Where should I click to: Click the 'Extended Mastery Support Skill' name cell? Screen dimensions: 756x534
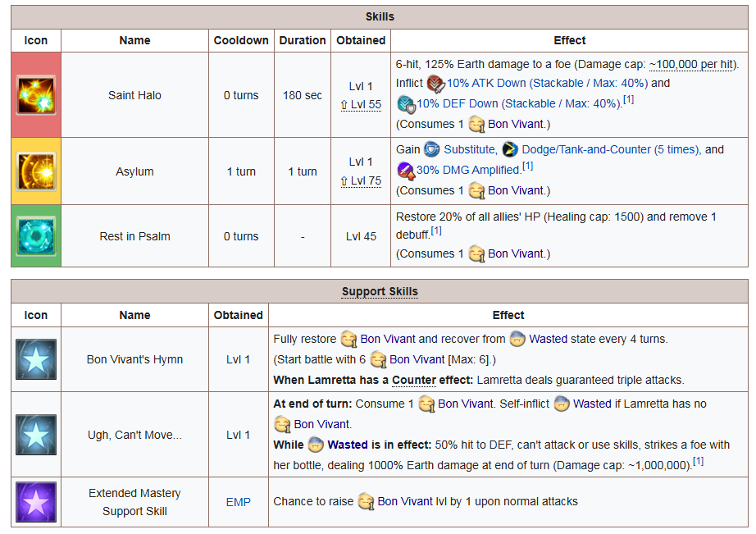pyautogui.click(x=135, y=502)
